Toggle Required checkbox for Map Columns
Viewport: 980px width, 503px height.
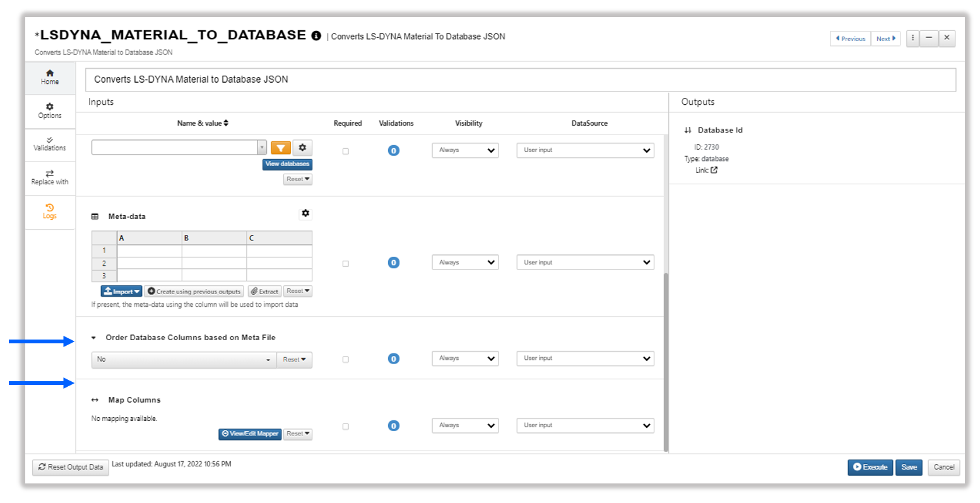(345, 427)
